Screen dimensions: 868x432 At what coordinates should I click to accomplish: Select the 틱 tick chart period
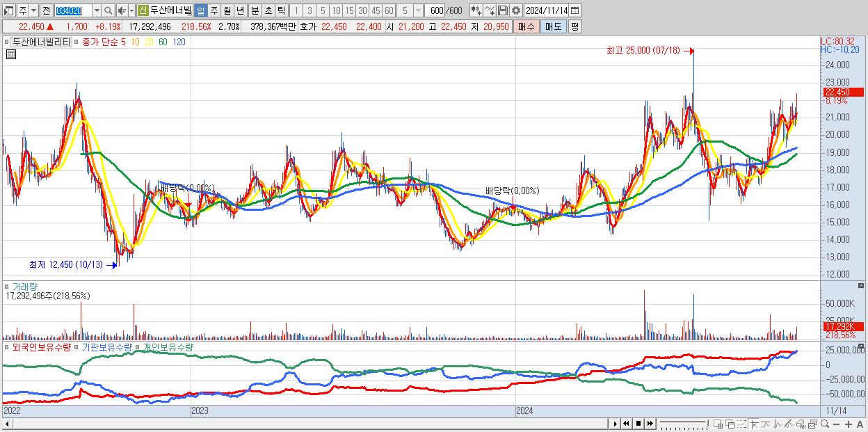281,11
